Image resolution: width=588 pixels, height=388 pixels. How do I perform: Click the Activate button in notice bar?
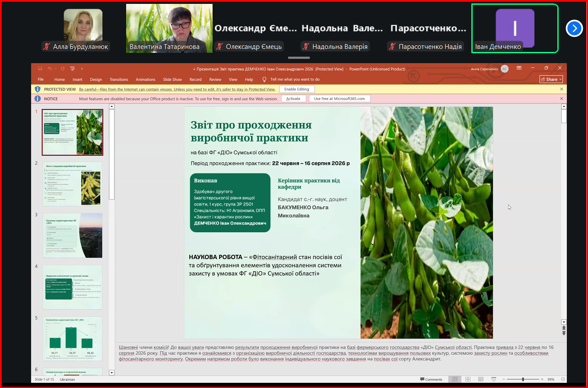click(x=293, y=99)
